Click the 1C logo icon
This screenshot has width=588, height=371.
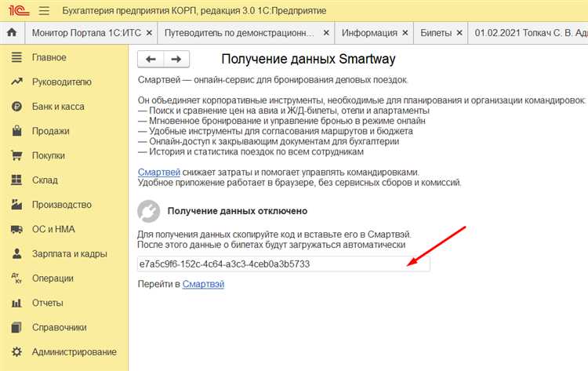click(x=18, y=10)
